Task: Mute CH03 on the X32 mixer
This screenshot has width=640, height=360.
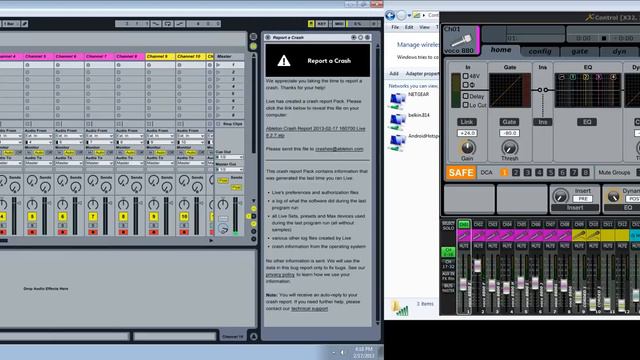Action: [493, 246]
